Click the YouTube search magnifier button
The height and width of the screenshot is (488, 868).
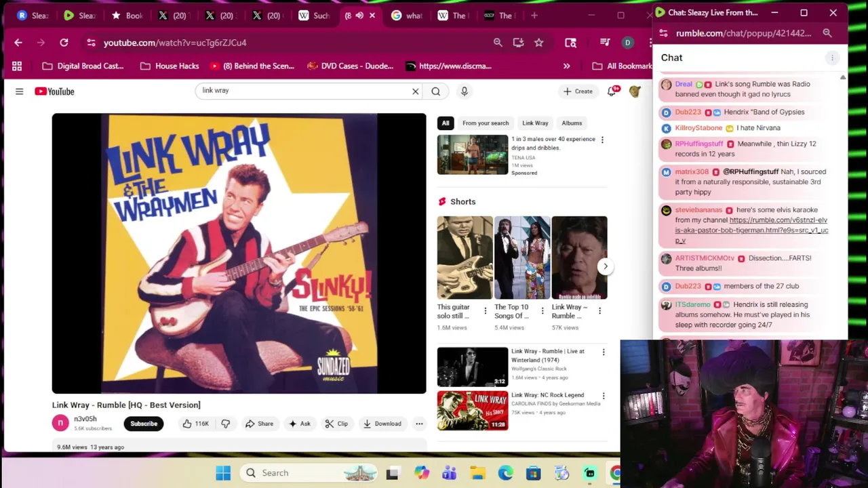click(436, 91)
